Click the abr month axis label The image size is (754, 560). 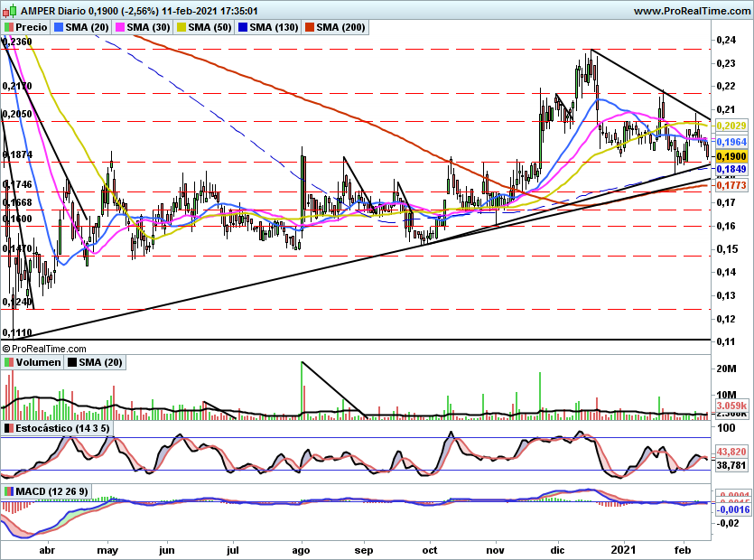47,550
